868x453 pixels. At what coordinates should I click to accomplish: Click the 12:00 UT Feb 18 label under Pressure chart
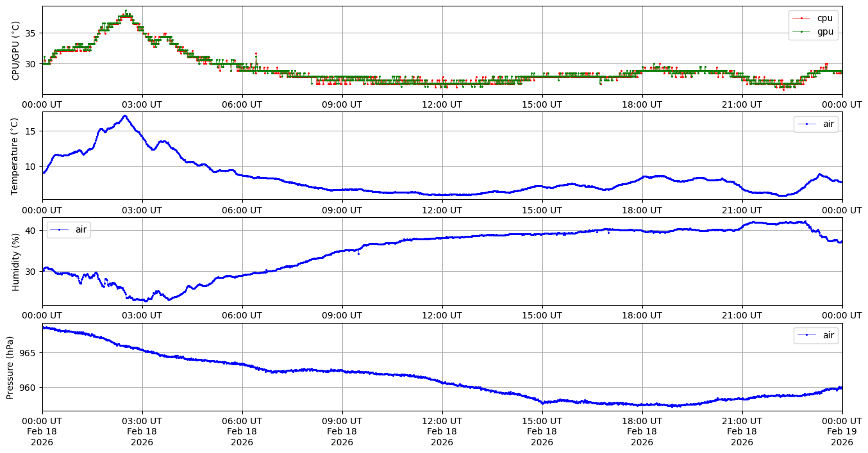tap(442, 431)
